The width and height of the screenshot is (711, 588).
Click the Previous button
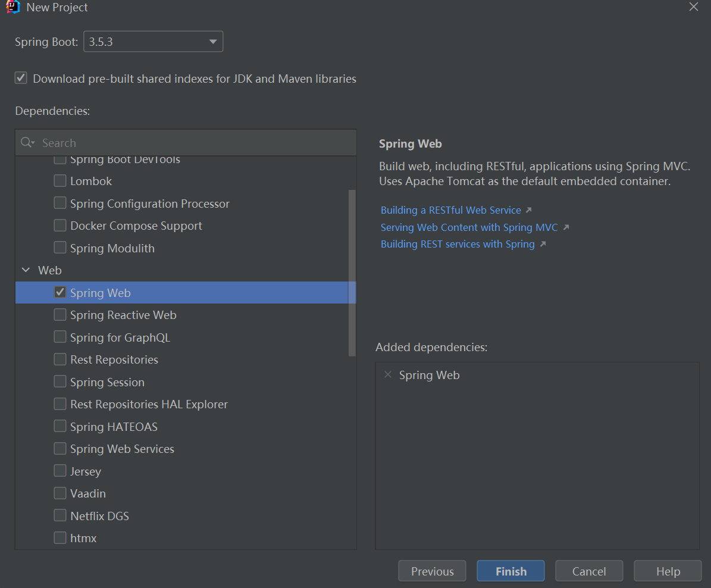coord(432,571)
